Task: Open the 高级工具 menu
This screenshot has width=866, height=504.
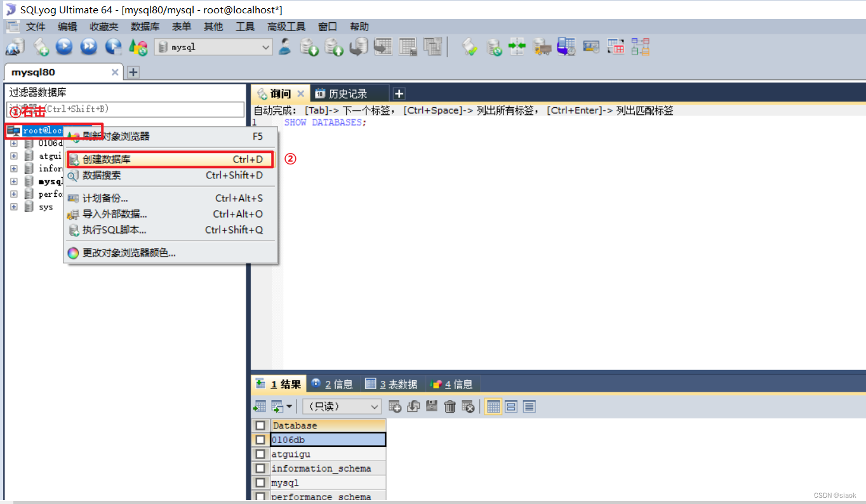Action: coord(286,27)
